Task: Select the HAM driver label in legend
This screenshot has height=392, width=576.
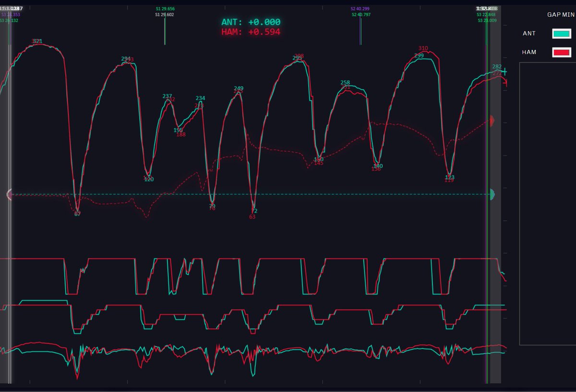Action: tap(529, 52)
